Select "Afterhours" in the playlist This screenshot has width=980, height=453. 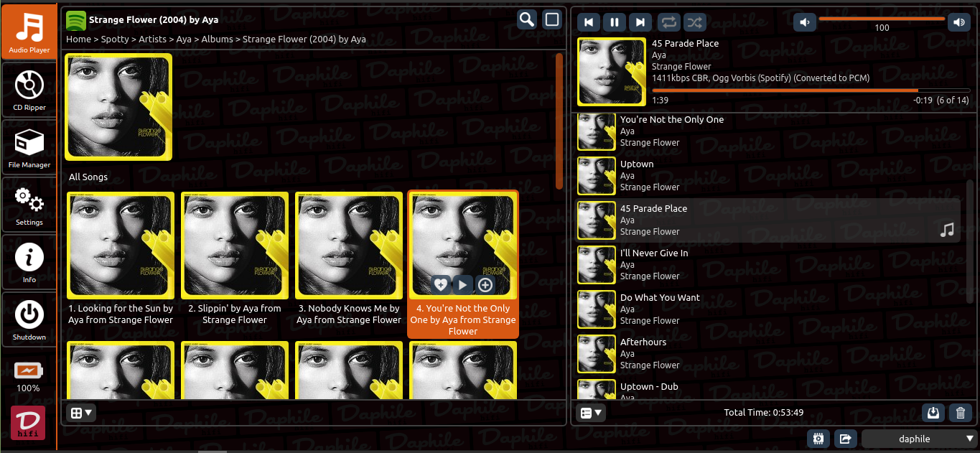coord(768,354)
